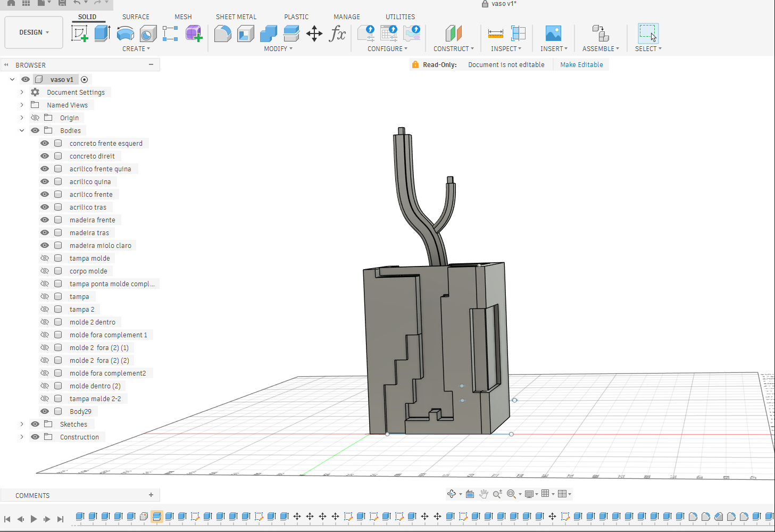Click the Offset Plane construct icon
The image size is (775, 532).
453,34
